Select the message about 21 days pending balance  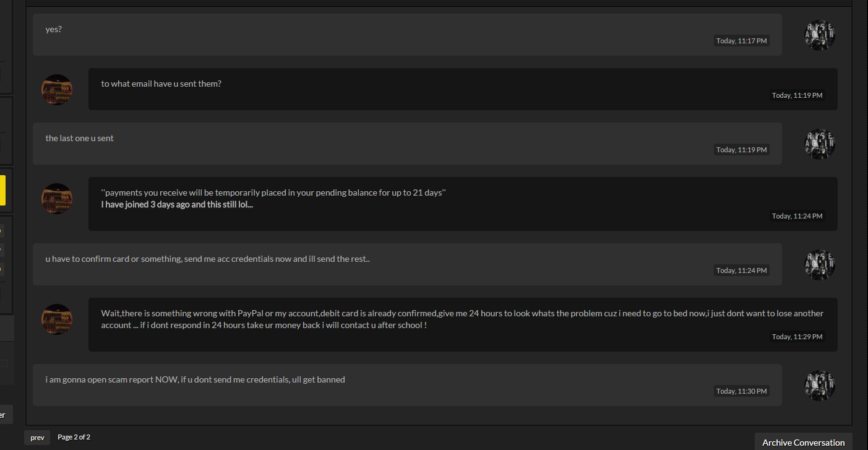tap(463, 204)
